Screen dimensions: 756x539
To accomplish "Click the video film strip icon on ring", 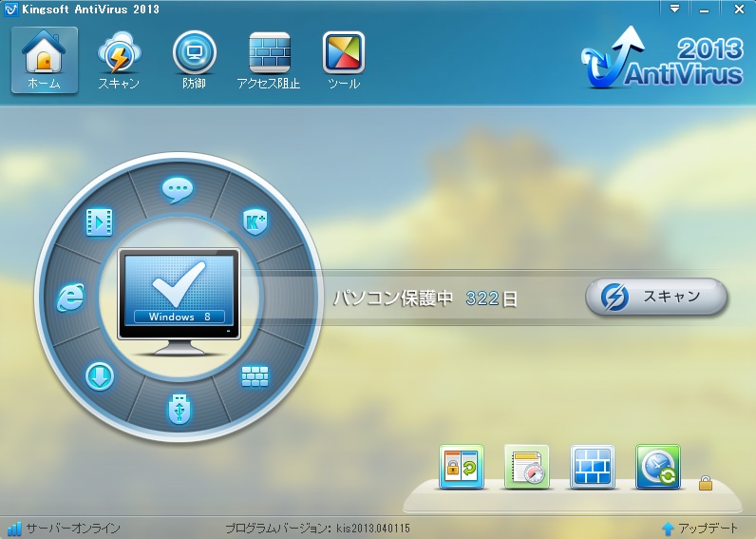I will coord(99,222).
